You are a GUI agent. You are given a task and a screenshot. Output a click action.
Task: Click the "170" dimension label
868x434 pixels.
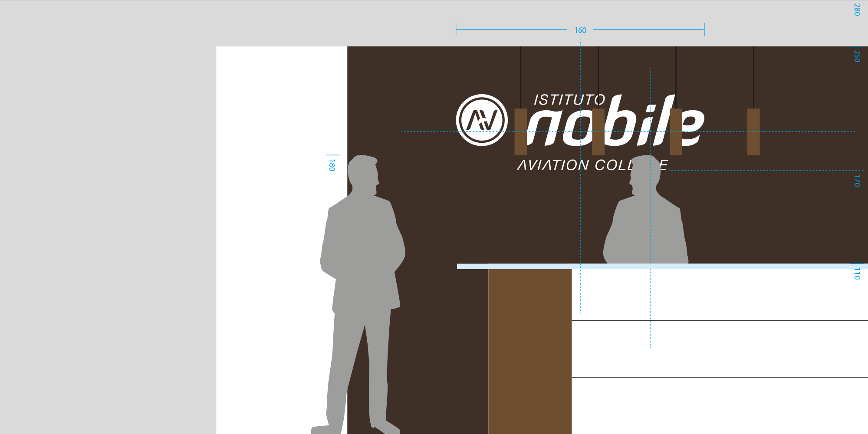click(857, 181)
